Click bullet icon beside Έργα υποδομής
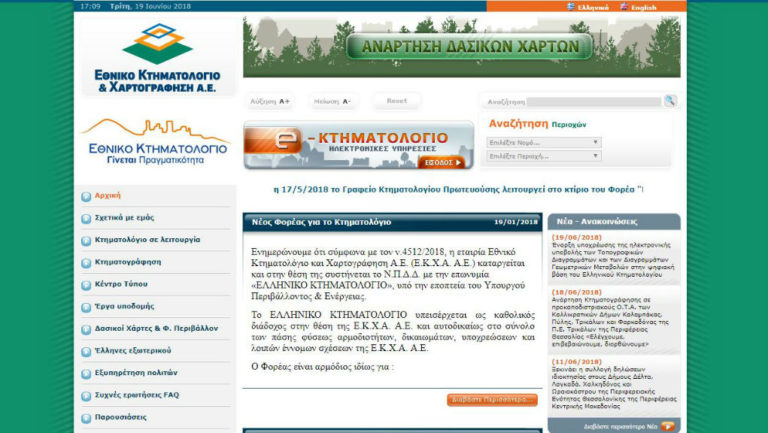The height and width of the screenshot is (433, 768). pyautogui.click(x=86, y=307)
